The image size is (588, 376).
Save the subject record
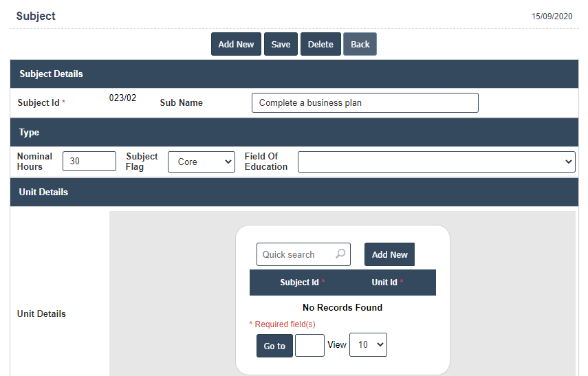(x=281, y=44)
